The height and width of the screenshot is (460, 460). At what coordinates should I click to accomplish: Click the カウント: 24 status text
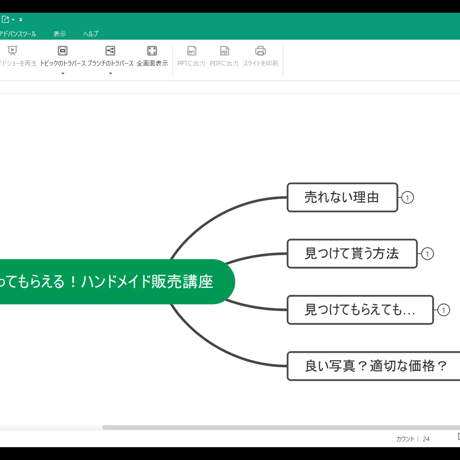pyautogui.click(x=412, y=439)
